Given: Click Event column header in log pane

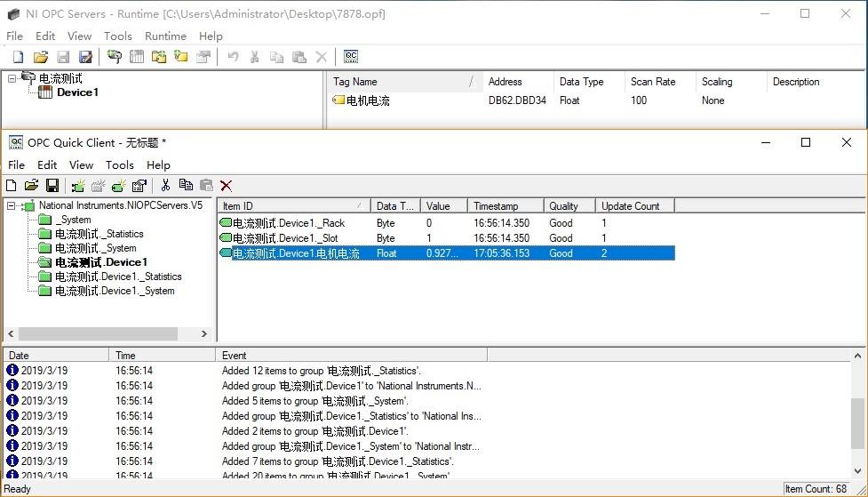Looking at the screenshot, I should pos(351,355).
